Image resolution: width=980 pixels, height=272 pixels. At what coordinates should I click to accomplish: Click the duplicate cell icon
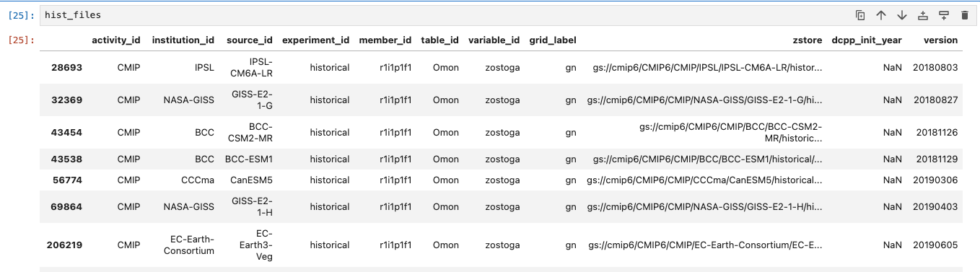click(x=860, y=15)
